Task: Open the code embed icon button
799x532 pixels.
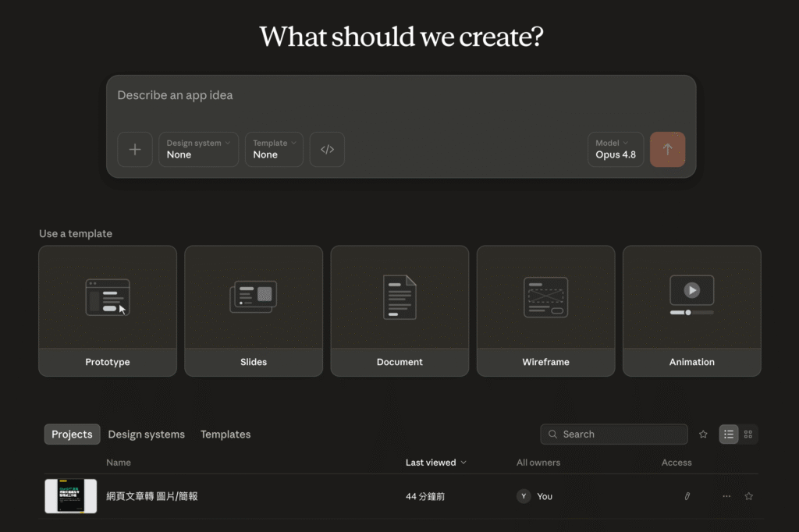Action: 327,149
